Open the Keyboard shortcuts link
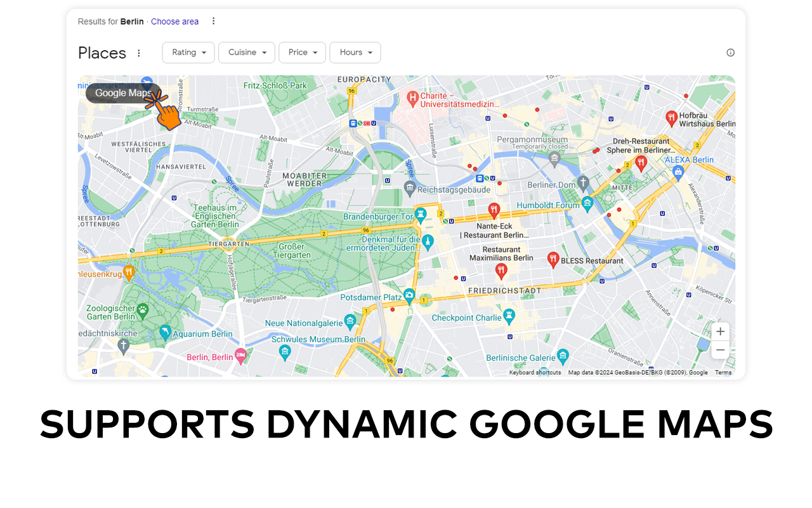This screenshot has width=812, height=508. point(535,373)
